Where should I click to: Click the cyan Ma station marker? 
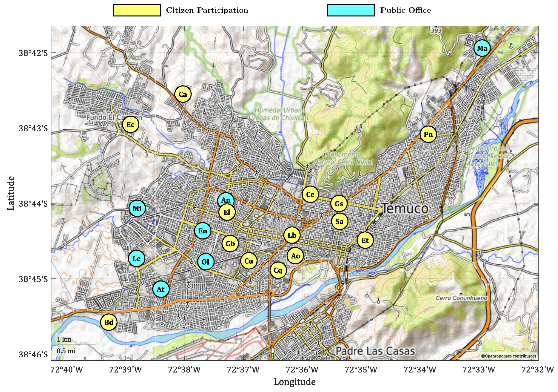482,48
